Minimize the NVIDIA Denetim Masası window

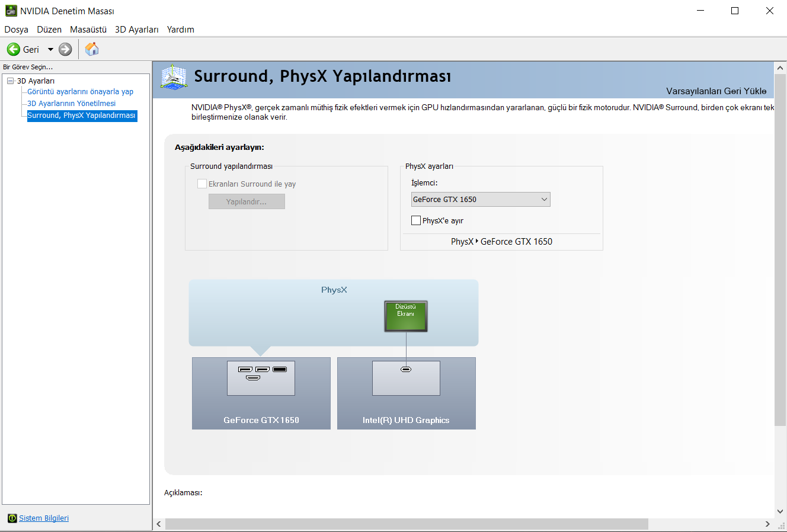tap(700, 11)
